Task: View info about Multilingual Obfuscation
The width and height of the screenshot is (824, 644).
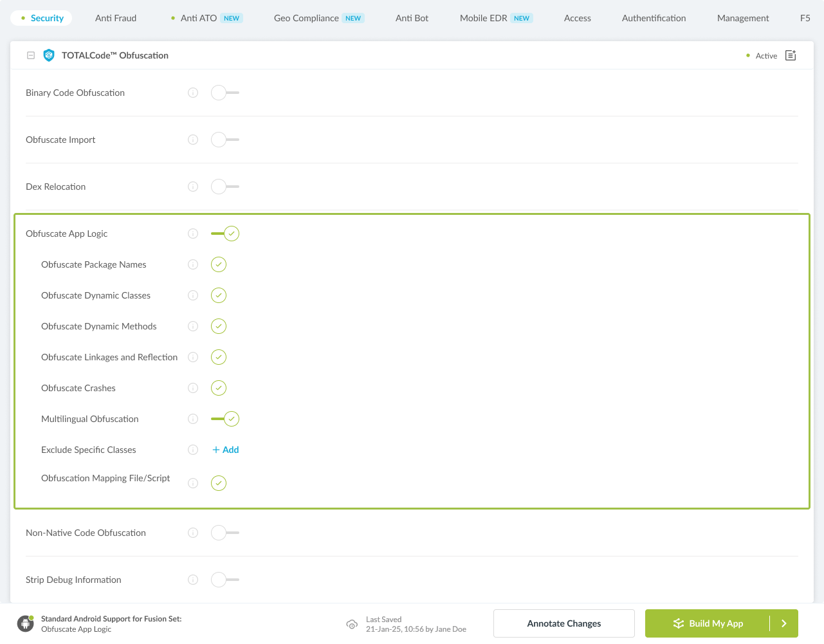Action: pyautogui.click(x=193, y=419)
